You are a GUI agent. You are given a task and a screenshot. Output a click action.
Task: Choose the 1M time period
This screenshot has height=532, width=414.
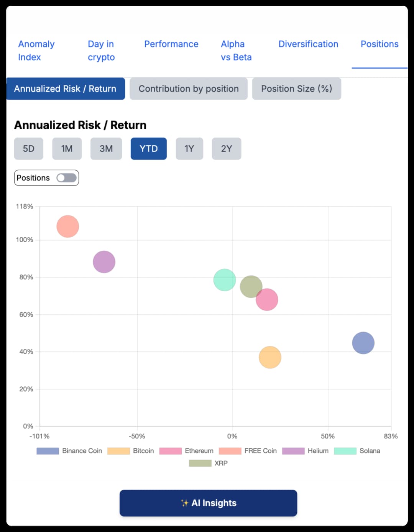pos(67,149)
